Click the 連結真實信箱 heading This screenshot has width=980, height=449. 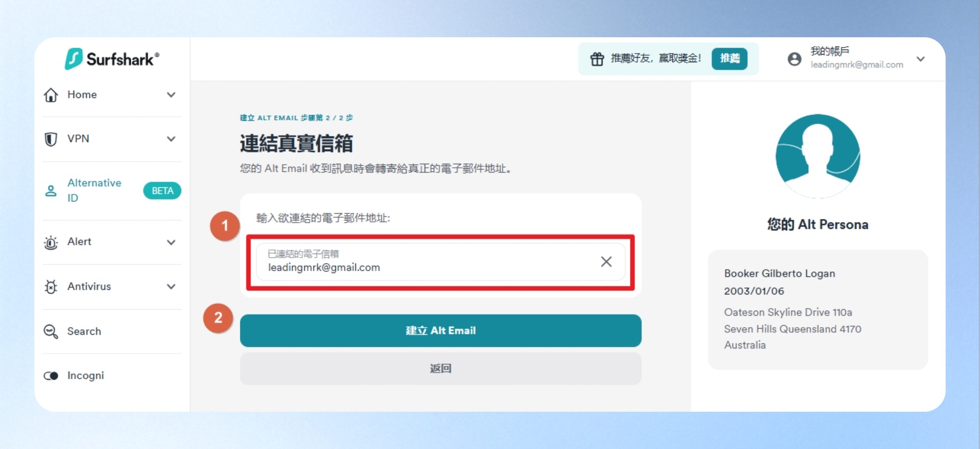[x=297, y=143]
